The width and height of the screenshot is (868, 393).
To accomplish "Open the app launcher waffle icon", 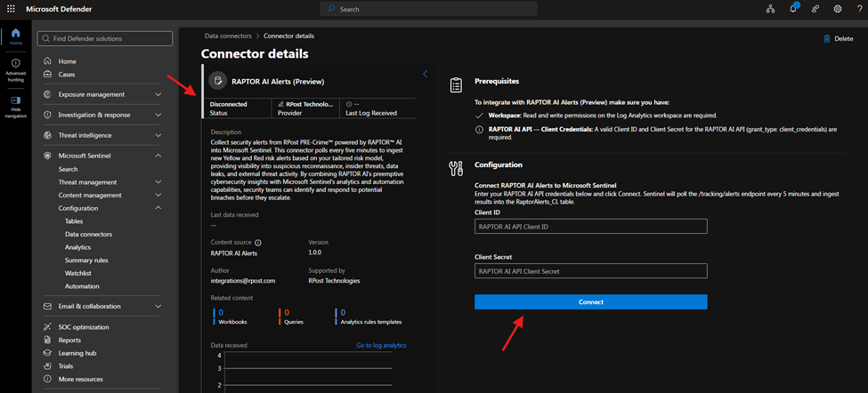I will click(x=11, y=9).
